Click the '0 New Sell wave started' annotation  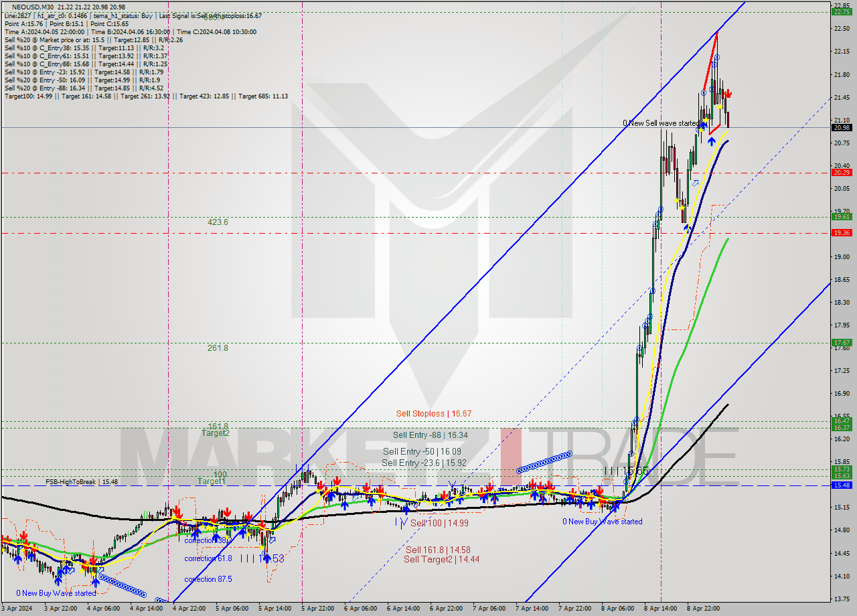coord(660,123)
